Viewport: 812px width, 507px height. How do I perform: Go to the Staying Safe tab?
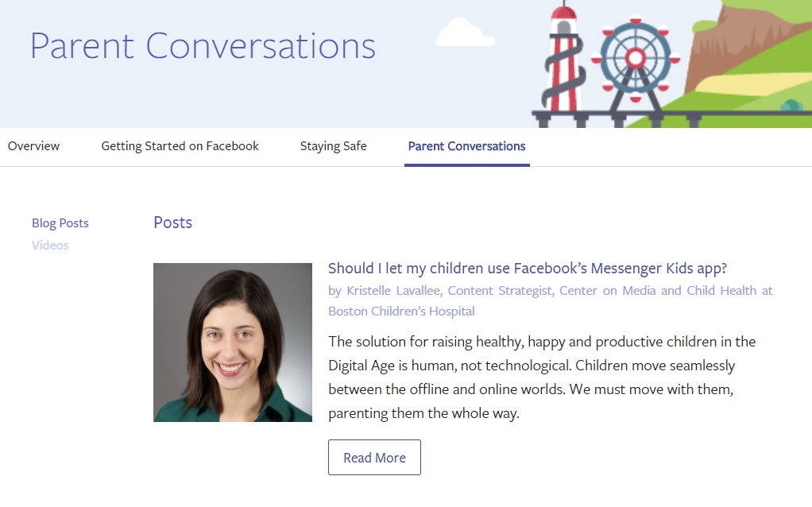(333, 146)
